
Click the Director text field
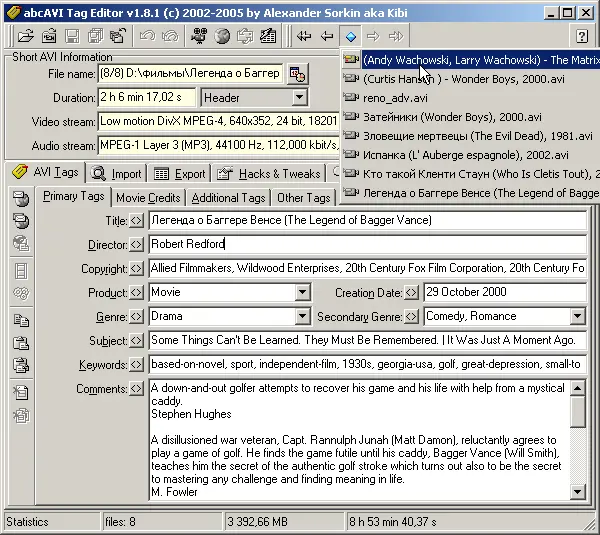point(366,245)
